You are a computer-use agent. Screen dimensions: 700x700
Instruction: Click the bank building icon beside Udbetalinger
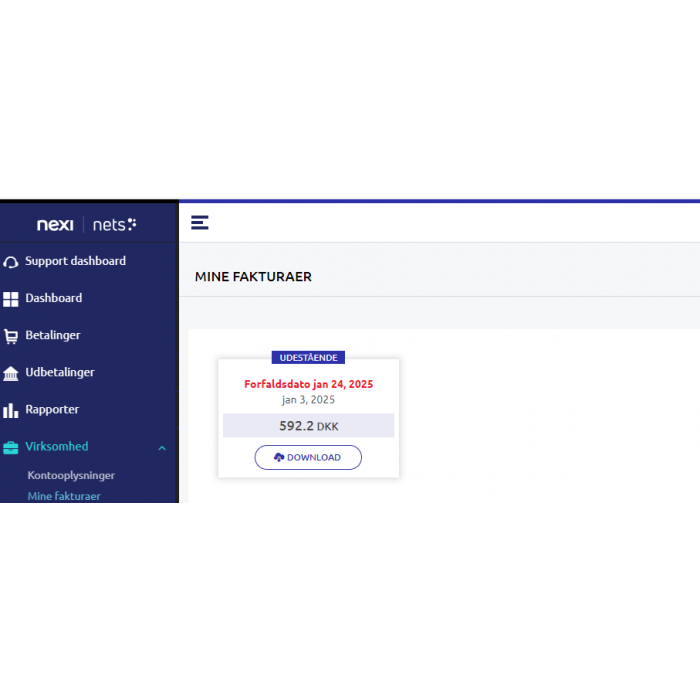[x=11, y=373]
